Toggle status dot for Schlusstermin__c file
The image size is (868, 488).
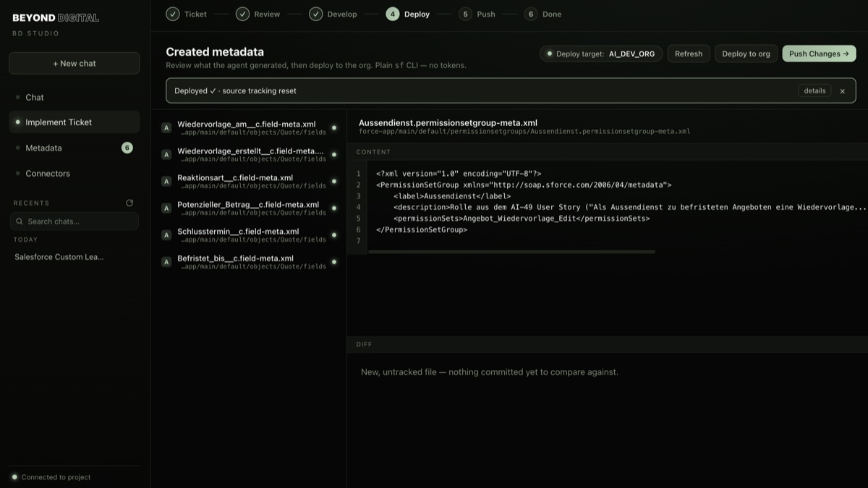tap(334, 235)
